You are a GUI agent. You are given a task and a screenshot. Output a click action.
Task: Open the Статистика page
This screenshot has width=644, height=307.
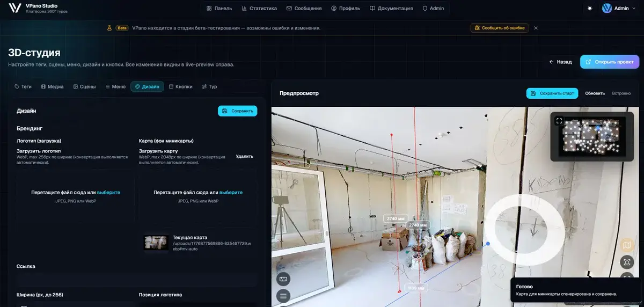[x=259, y=8]
